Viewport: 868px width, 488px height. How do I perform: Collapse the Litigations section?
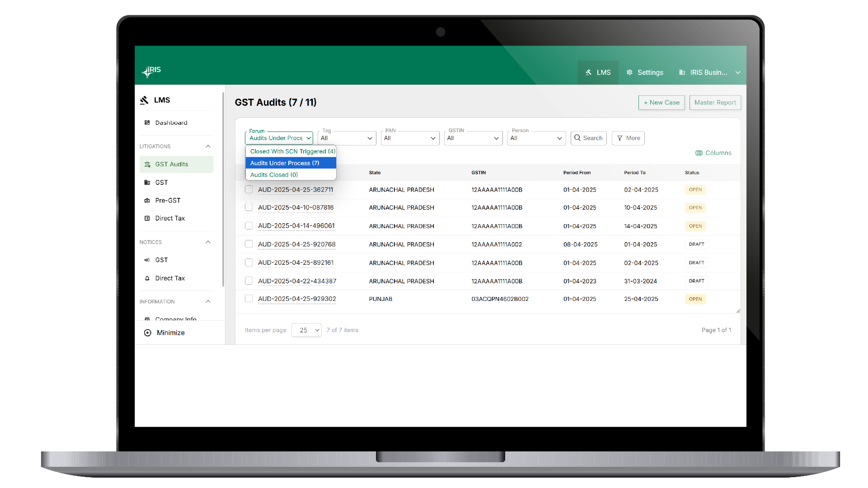tap(208, 146)
